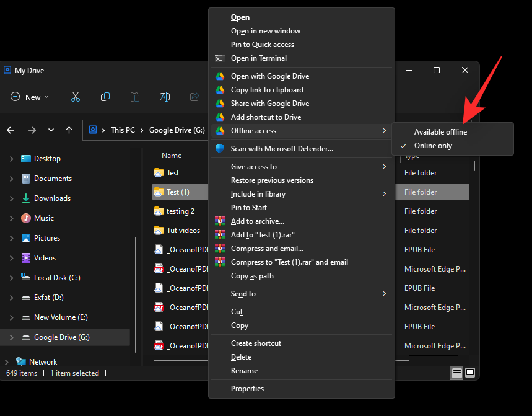This screenshot has height=416, width=532.
Task: Click the navigation pane scrollbar
Action: pos(136,294)
